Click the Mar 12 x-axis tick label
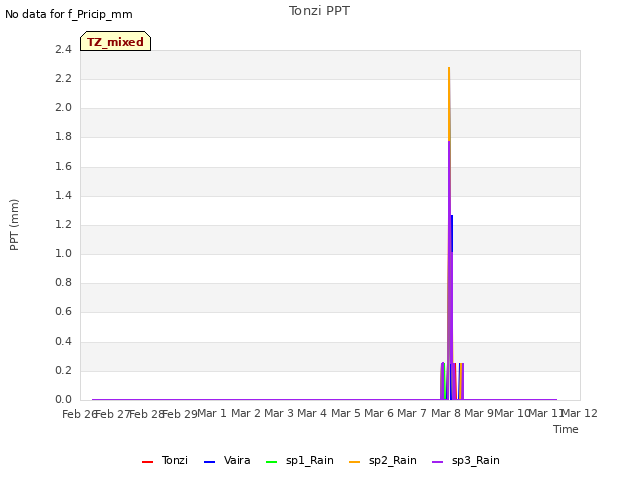Screen dimensions: 640x480 tap(580, 413)
